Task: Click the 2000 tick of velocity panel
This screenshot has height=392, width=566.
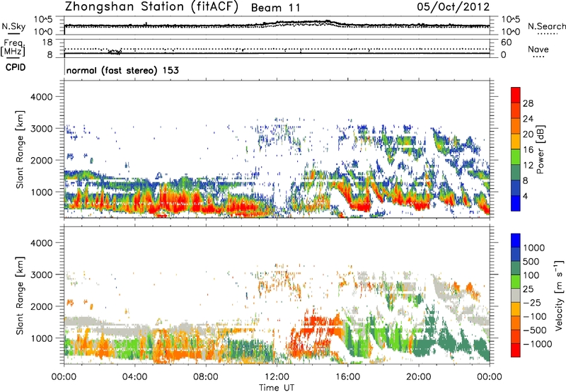Action: pos(41,307)
